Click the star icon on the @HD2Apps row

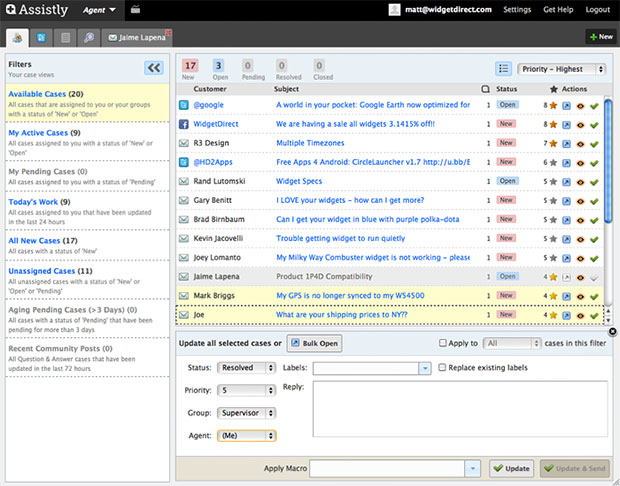tap(553, 162)
